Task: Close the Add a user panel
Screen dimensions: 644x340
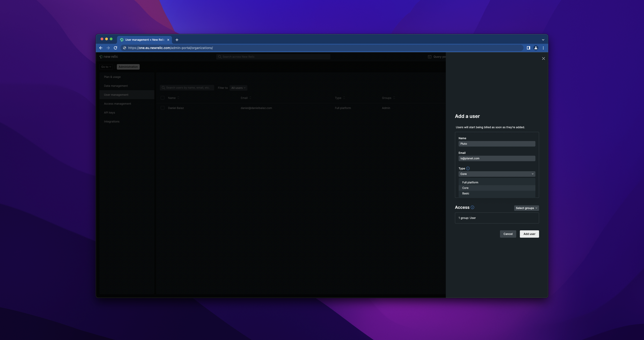Action: [x=543, y=59]
